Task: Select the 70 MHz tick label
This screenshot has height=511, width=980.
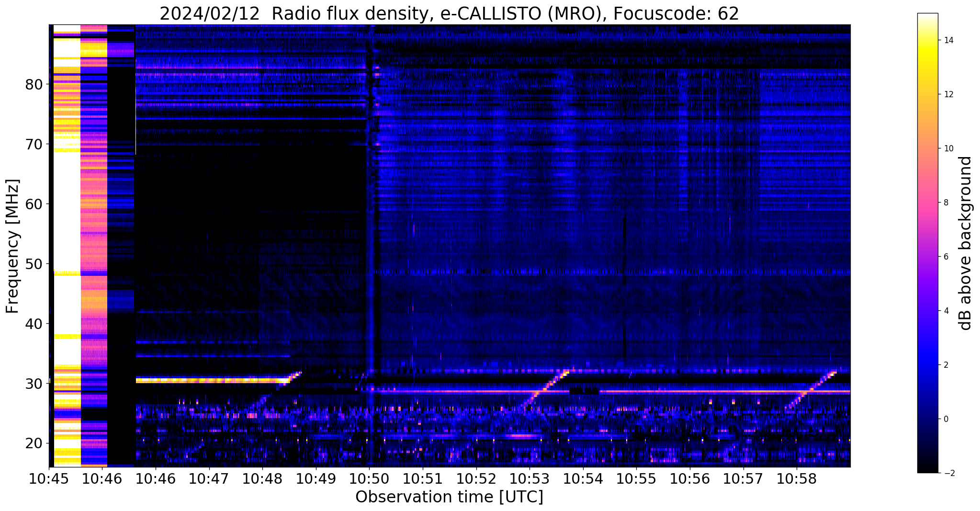Action: pos(34,144)
